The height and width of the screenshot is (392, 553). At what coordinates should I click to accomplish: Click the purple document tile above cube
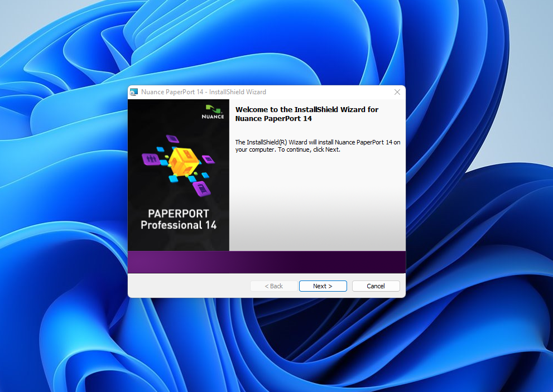(172, 139)
